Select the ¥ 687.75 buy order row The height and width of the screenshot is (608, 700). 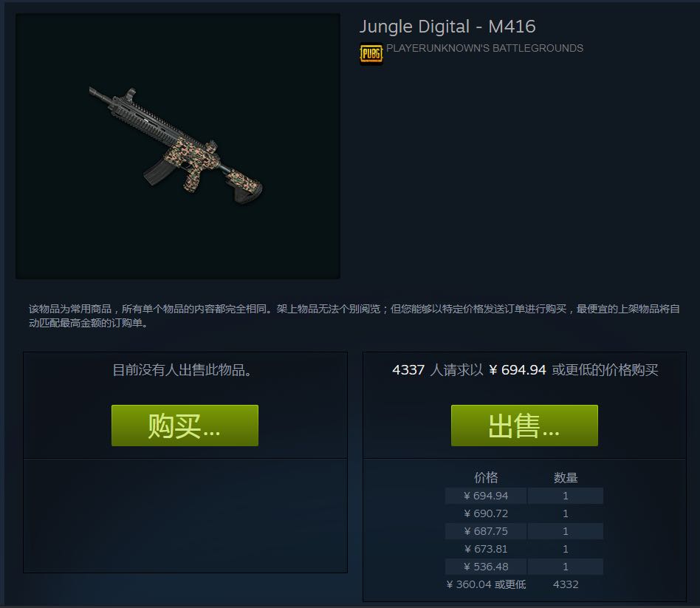point(524,531)
